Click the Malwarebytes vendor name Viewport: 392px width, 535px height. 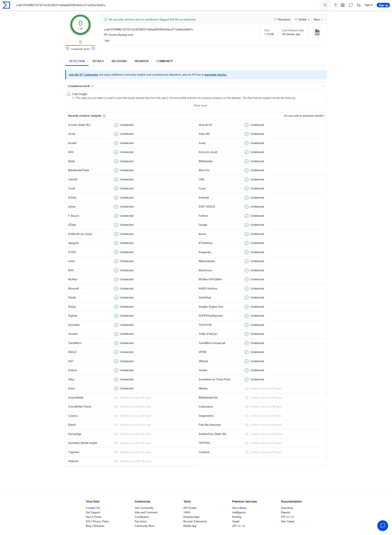tap(207, 261)
